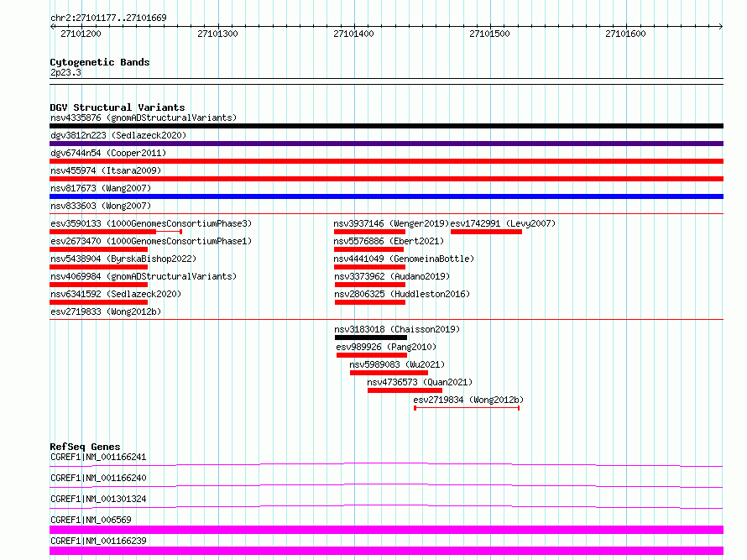Click the blue bar for nsv817673

pos(386,196)
